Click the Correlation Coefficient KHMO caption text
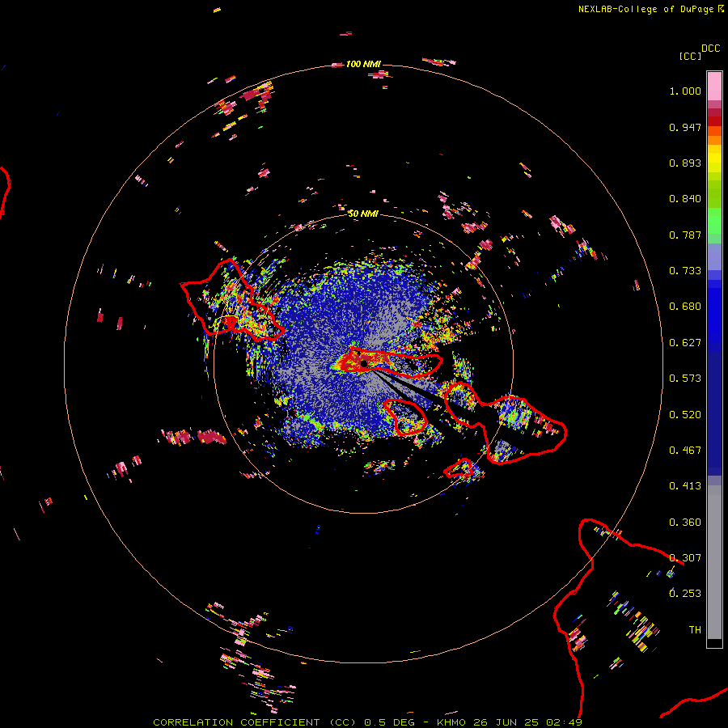 pos(367,722)
